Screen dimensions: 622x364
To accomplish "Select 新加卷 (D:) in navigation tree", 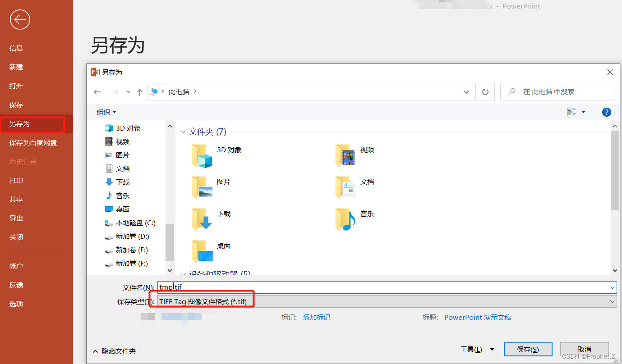I will click(x=127, y=236).
